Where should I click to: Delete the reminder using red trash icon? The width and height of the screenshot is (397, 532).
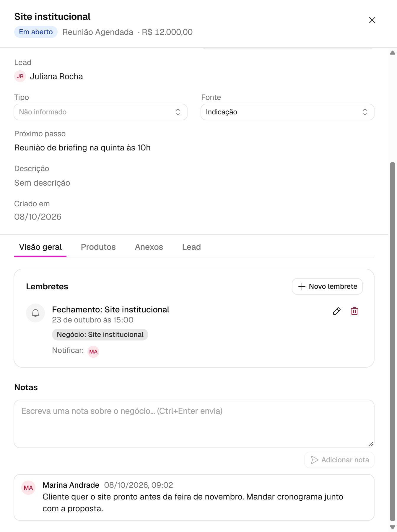click(354, 311)
